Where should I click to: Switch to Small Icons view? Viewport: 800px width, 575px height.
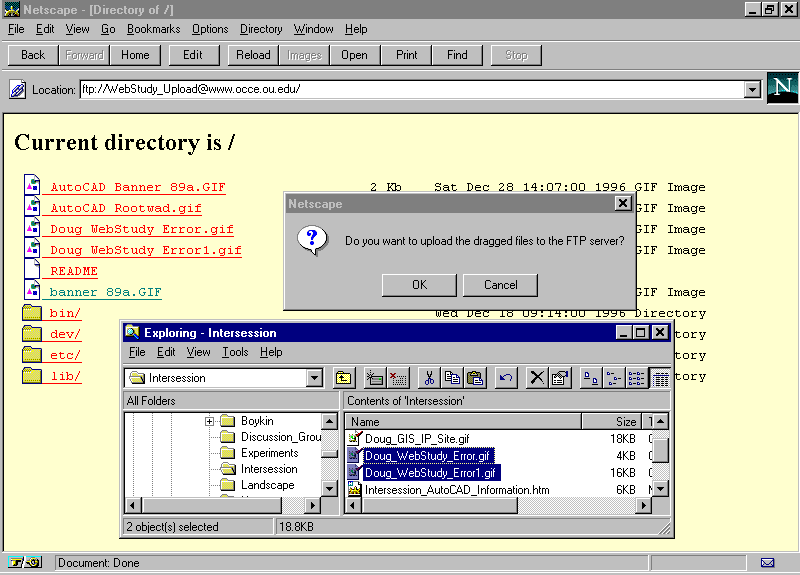[613, 378]
